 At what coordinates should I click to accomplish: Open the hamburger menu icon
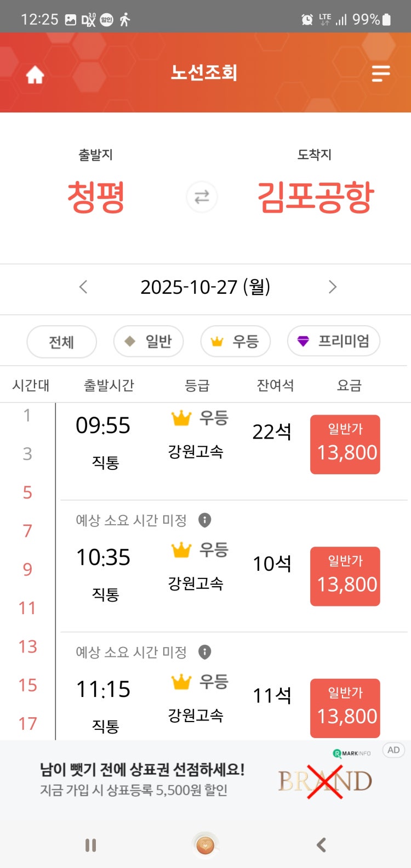(x=381, y=73)
